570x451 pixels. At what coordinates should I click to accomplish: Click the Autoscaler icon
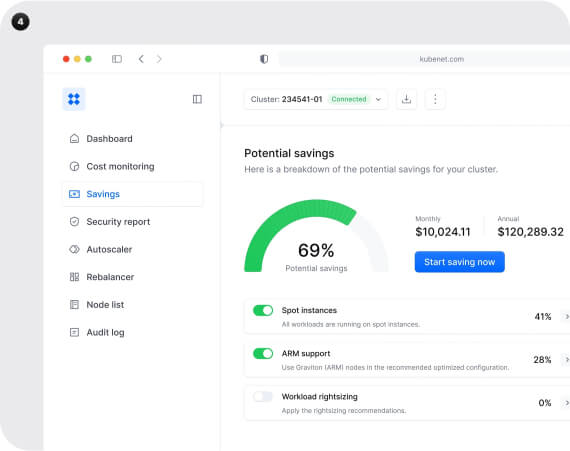click(74, 249)
